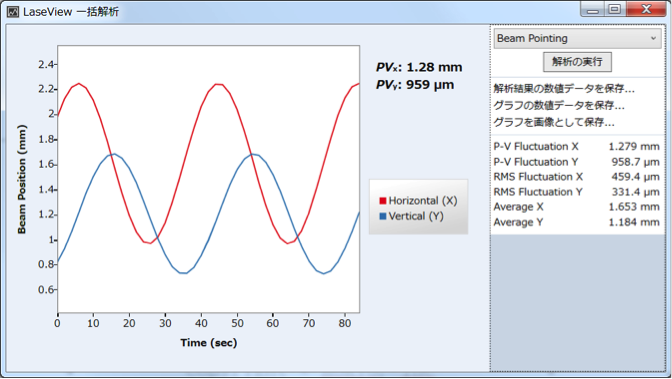
Task: Select the Average Y result row
Action: 576,222
